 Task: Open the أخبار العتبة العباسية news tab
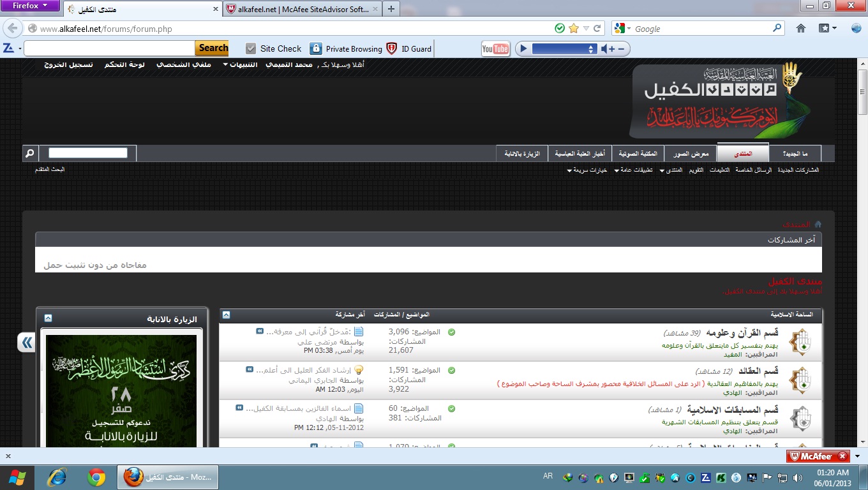tap(580, 154)
